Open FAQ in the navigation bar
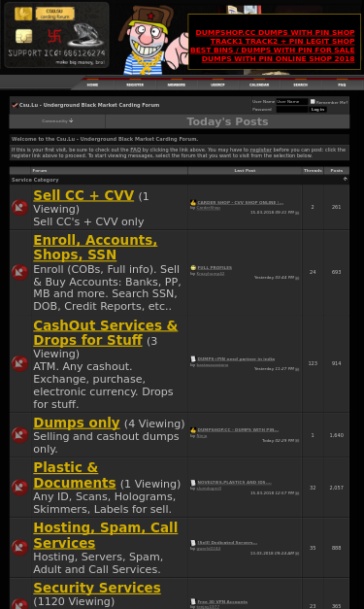The height and width of the screenshot is (609, 364). [x=342, y=85]
